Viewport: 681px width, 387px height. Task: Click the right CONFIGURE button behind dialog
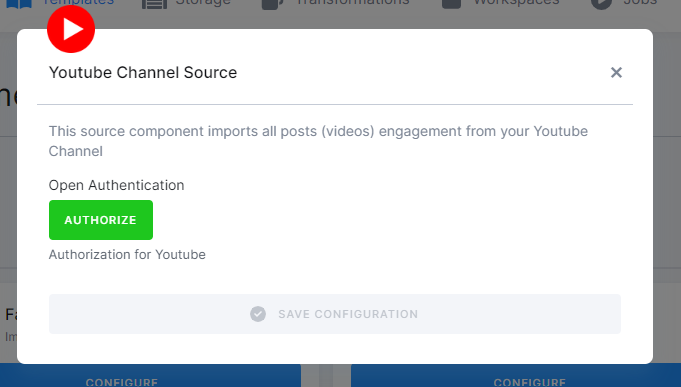[516, 376]
